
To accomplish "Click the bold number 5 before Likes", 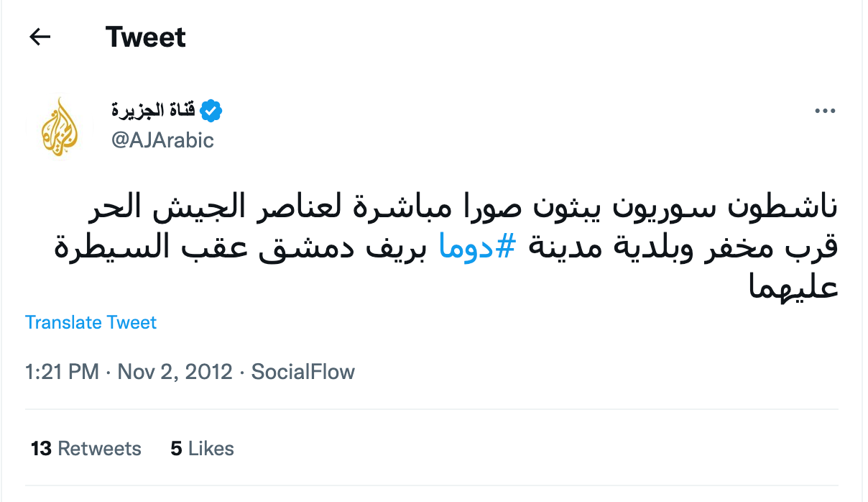I will point(176,449).
